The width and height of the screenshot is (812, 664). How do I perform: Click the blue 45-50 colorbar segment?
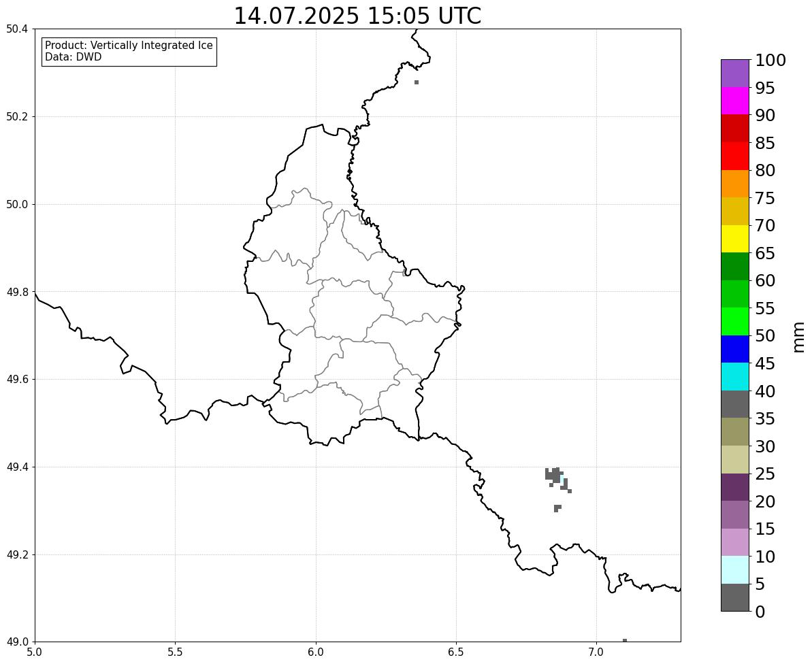coord(735,349)
